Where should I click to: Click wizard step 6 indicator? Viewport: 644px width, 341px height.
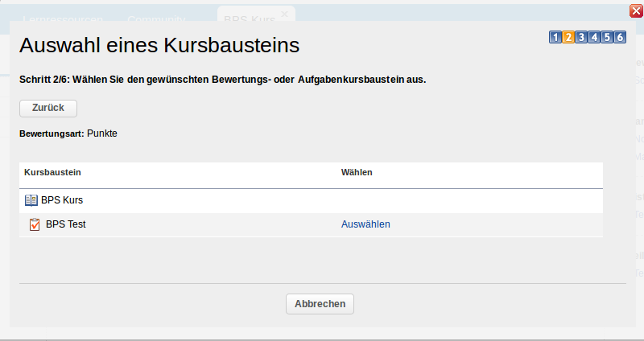click(x=620, y=37)
